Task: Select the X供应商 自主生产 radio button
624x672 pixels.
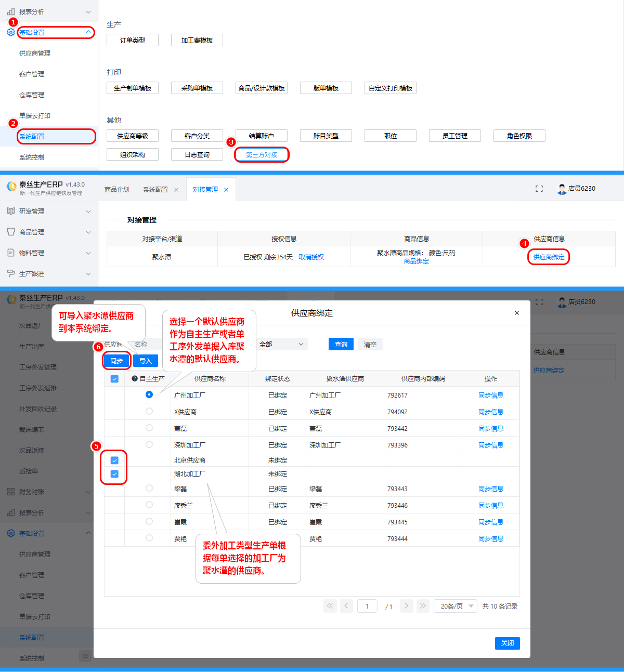Action: 149,411
